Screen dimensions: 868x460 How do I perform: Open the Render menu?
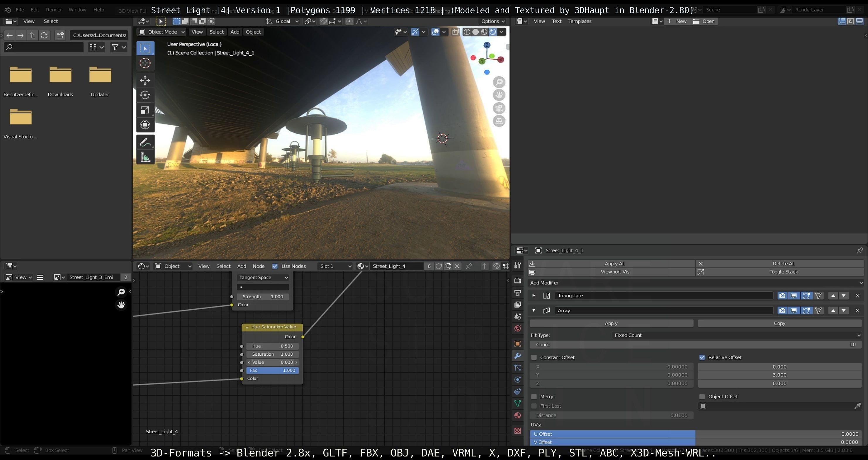click(x=54, y=10)
